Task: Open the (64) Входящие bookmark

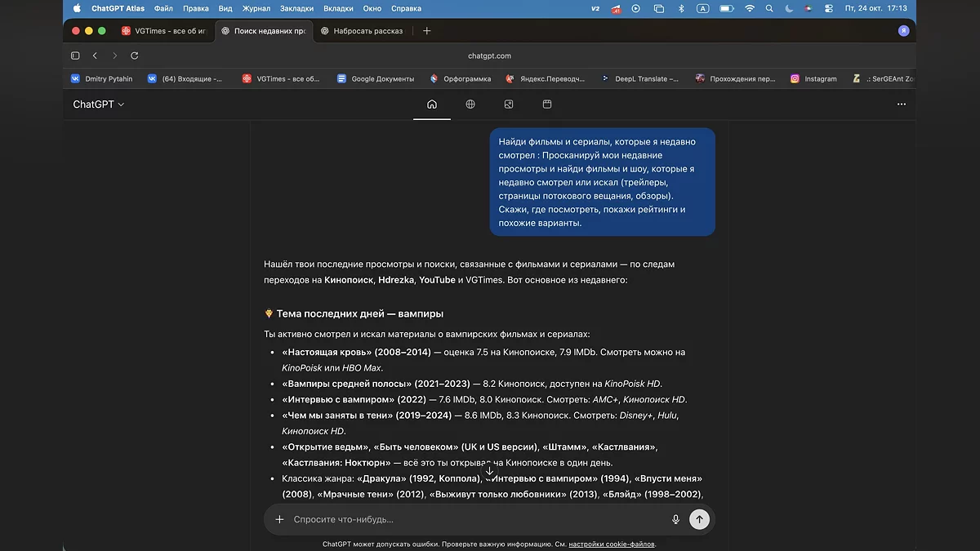Action: tap(185, 79)
